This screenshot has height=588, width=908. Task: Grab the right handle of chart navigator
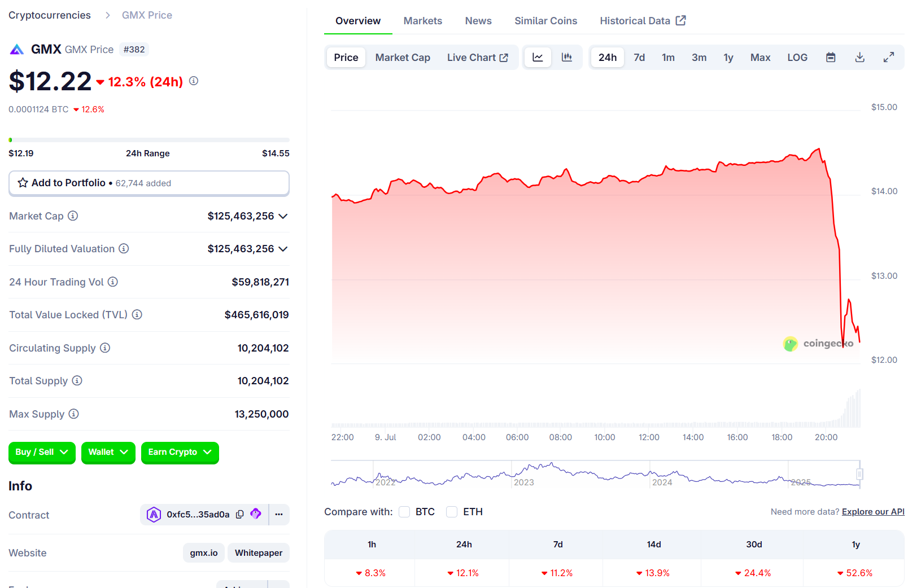pos(859,473)
